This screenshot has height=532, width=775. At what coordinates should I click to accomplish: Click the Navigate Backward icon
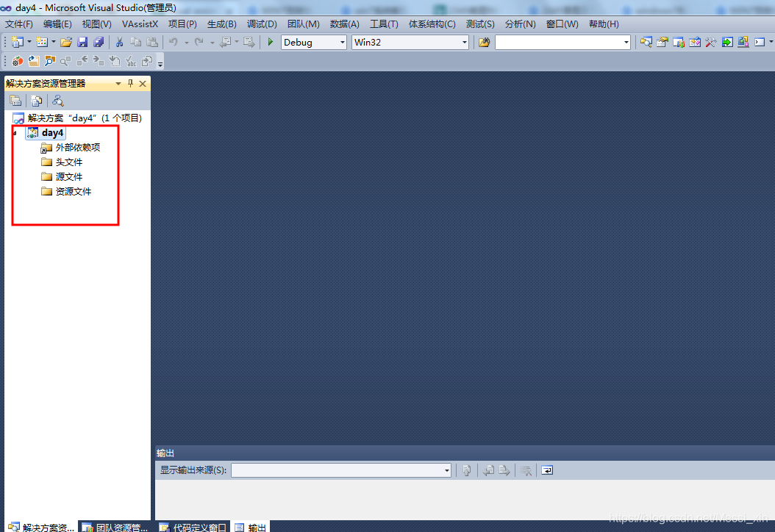click(x=226, y=42)
